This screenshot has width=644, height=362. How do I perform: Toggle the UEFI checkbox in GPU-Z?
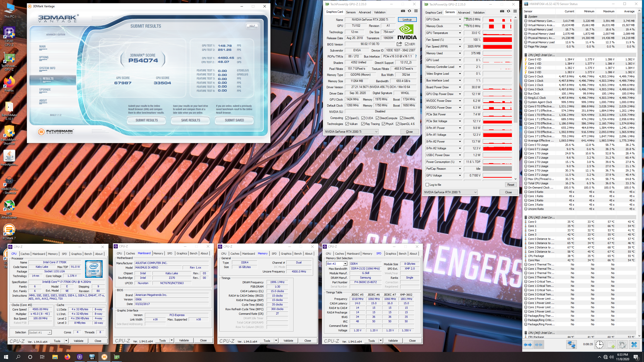click(x=407, y=44)
